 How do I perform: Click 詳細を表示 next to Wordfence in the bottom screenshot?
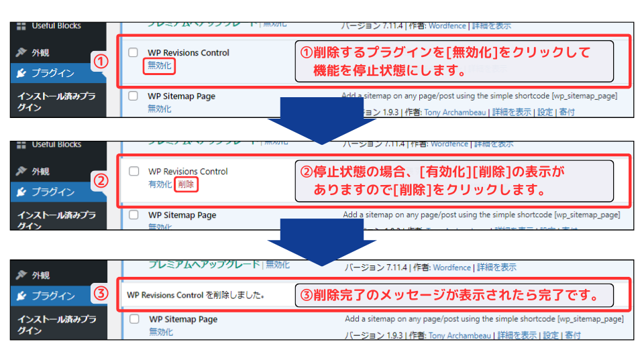click(496, 267)
